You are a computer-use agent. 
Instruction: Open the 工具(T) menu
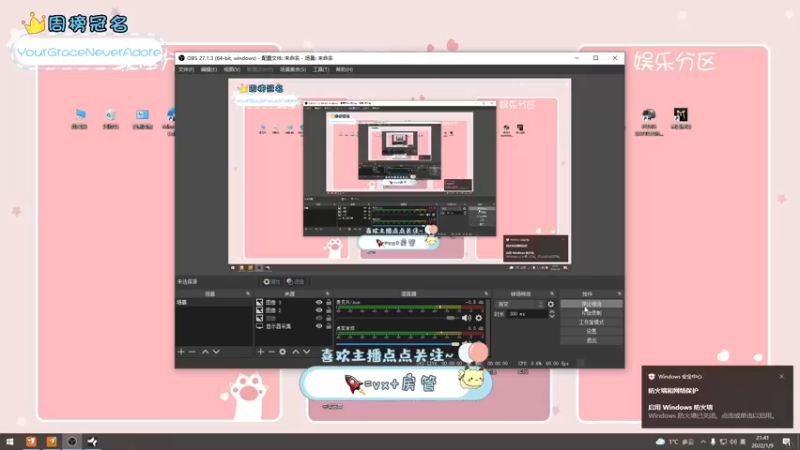[x=321, y=69]
